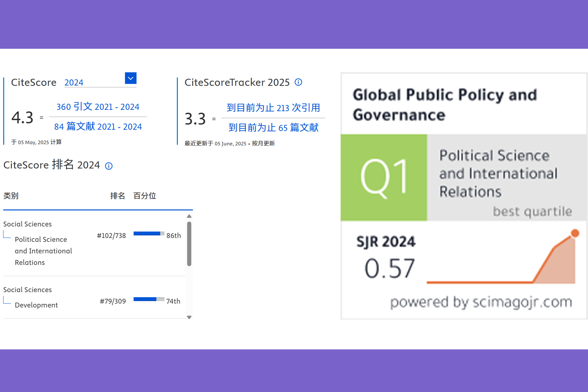Click the CiteScore value 4.3
The width and height of the screenshot is (588, 392).
(x=22, y=118)
